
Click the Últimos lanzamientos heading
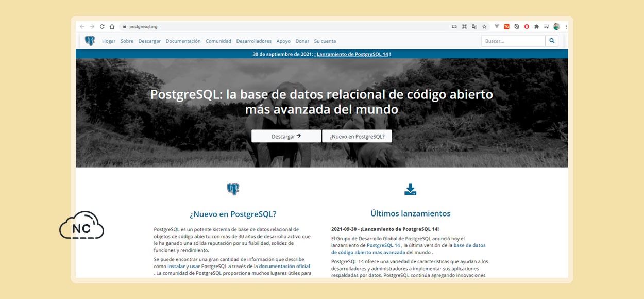pyautogui.click(x=410, y=213)
